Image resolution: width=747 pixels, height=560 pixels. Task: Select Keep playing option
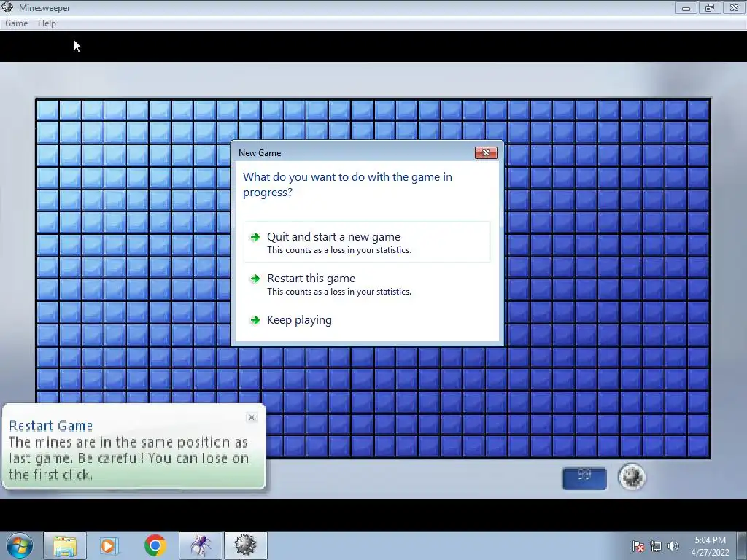tap(367, 320)
